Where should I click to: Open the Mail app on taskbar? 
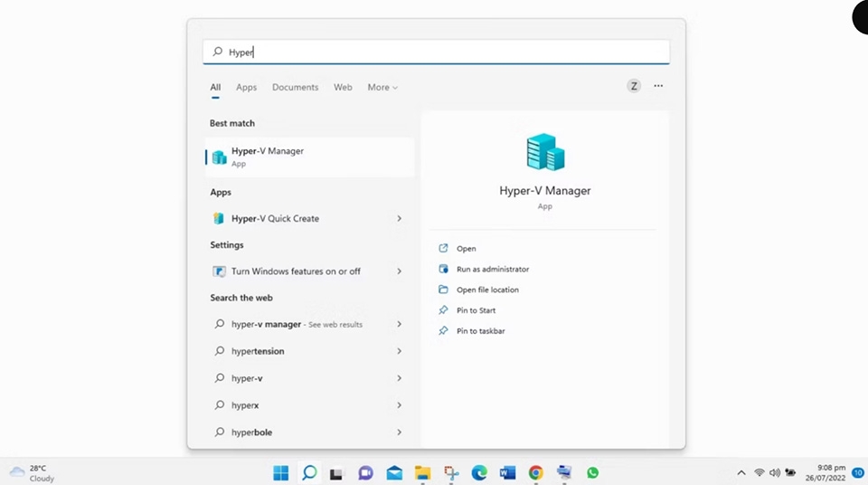[394, 473]
